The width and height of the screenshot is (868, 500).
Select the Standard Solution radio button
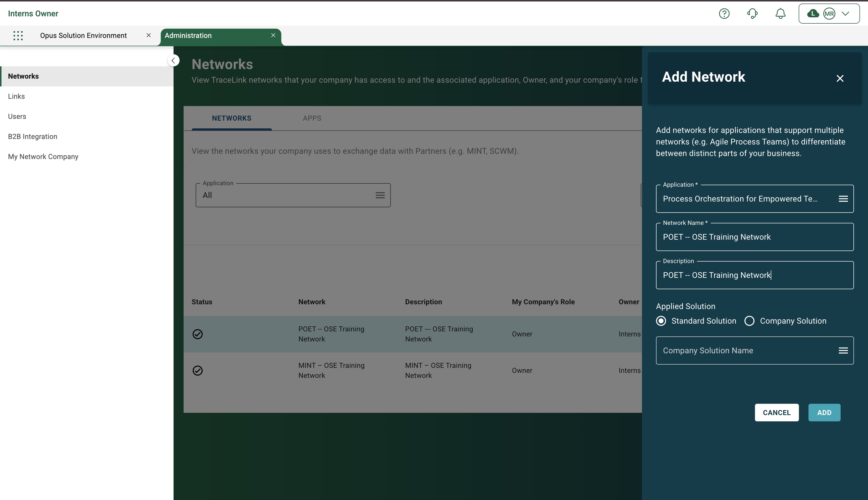[661, 321]
